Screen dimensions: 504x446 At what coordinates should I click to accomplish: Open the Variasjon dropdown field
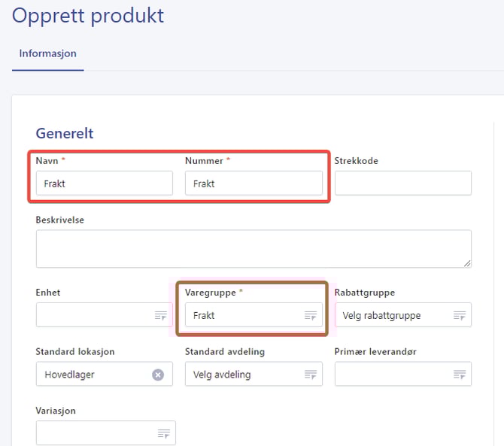point(94,433)
